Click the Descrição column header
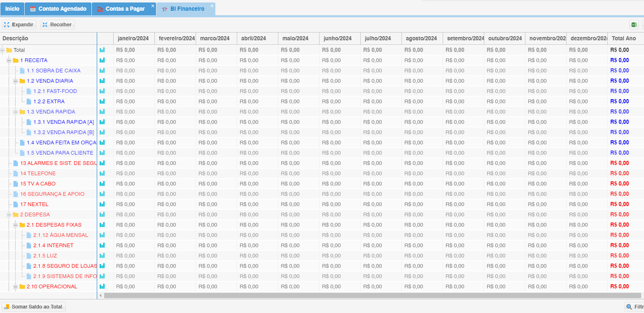This screenshot has width=644, height=313. pyautogui.click(x=48, y=38)
